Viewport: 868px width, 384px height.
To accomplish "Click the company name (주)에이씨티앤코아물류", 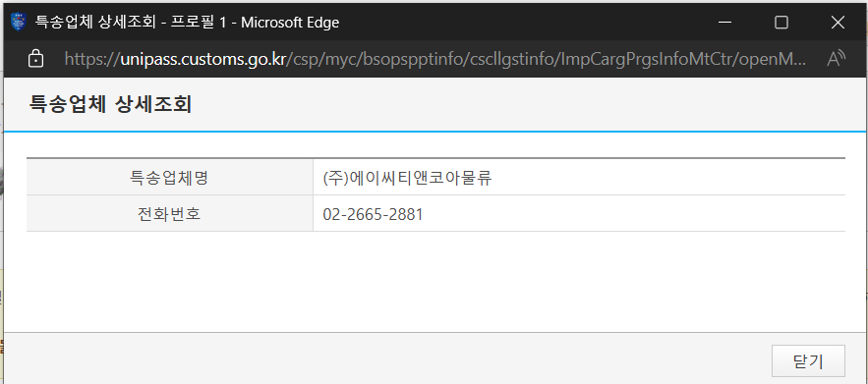I will click(x=407, y=178).
